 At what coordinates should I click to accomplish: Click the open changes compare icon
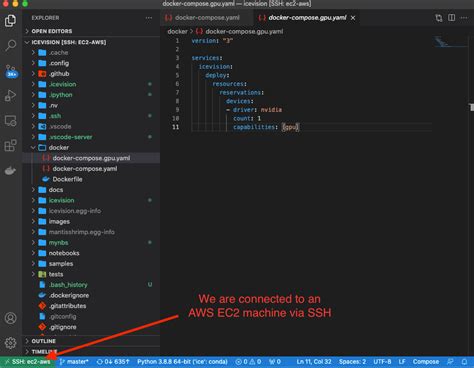click(x=439, y=18)
